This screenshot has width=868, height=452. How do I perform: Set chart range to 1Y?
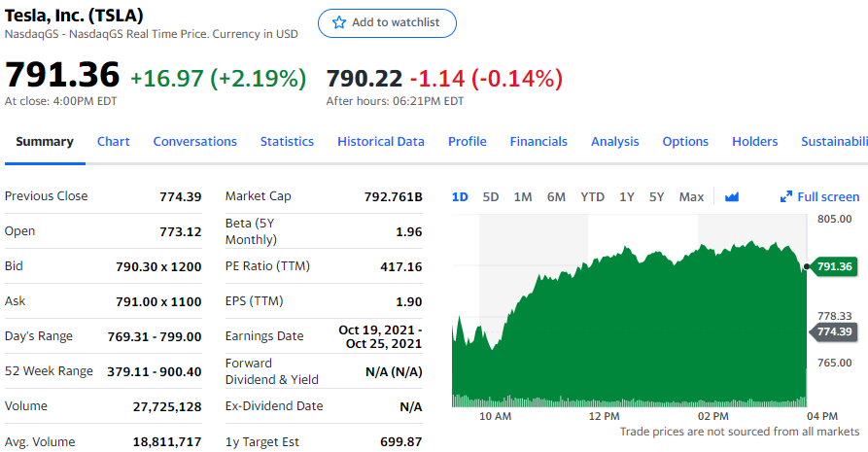[627, 196]
